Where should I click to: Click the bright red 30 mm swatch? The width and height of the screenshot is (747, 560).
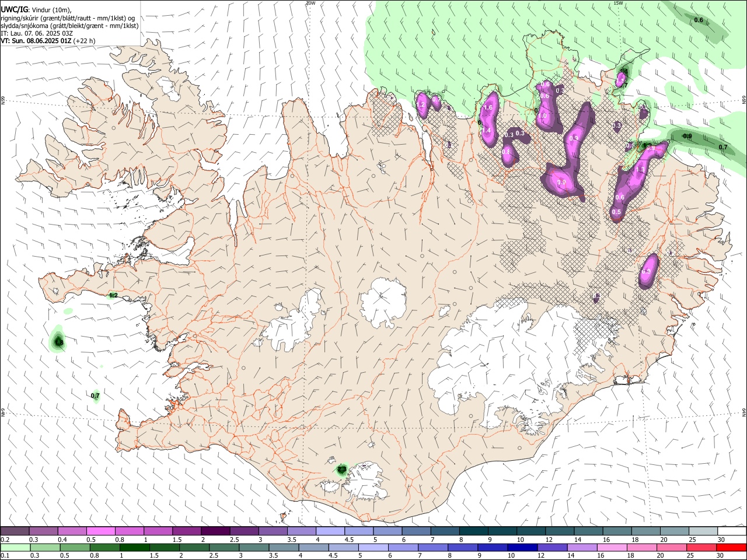tap(732, 547)
